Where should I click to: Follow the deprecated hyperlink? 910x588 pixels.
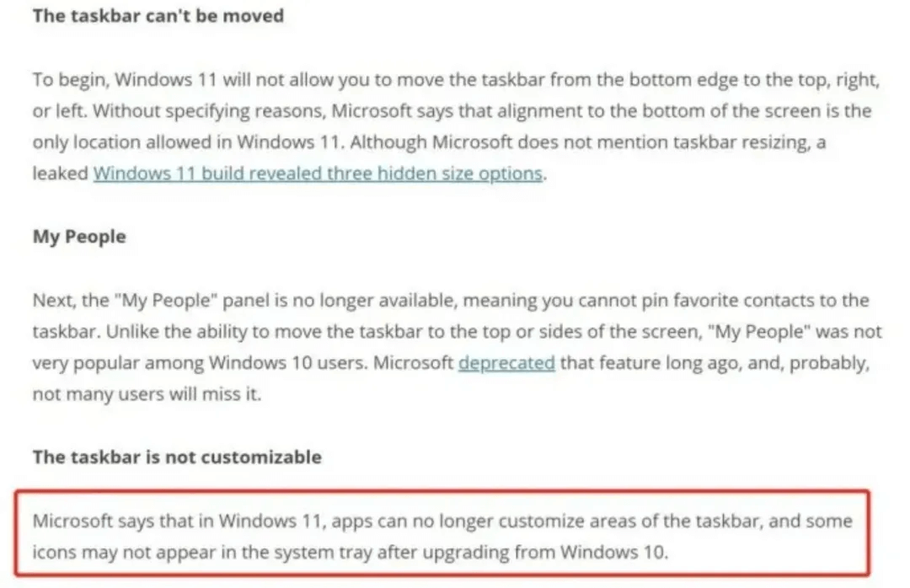point(506,363)
